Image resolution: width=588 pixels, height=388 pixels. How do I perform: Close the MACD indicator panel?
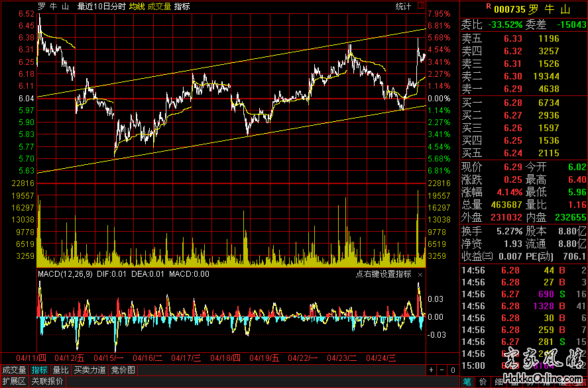click(420, 274)
